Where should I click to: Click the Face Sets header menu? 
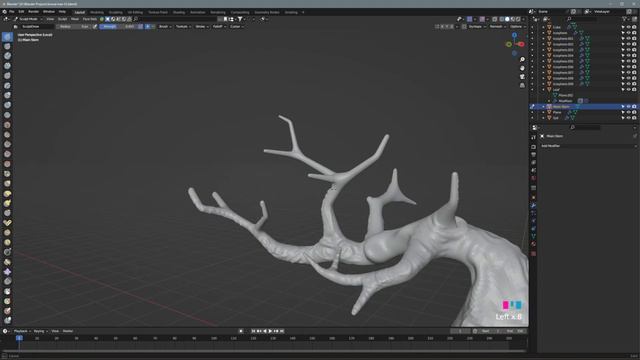pyautogui.click(x=90, y=19)
